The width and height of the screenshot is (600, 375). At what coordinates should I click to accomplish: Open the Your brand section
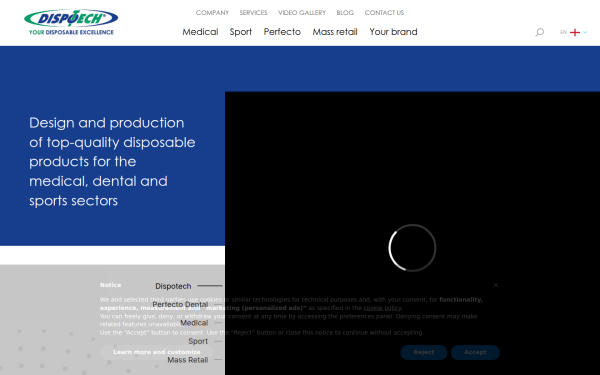point(393,32)
